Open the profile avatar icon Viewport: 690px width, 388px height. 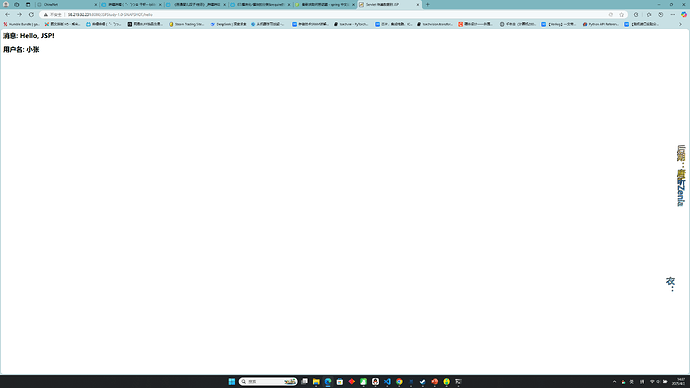click(6, 4)
